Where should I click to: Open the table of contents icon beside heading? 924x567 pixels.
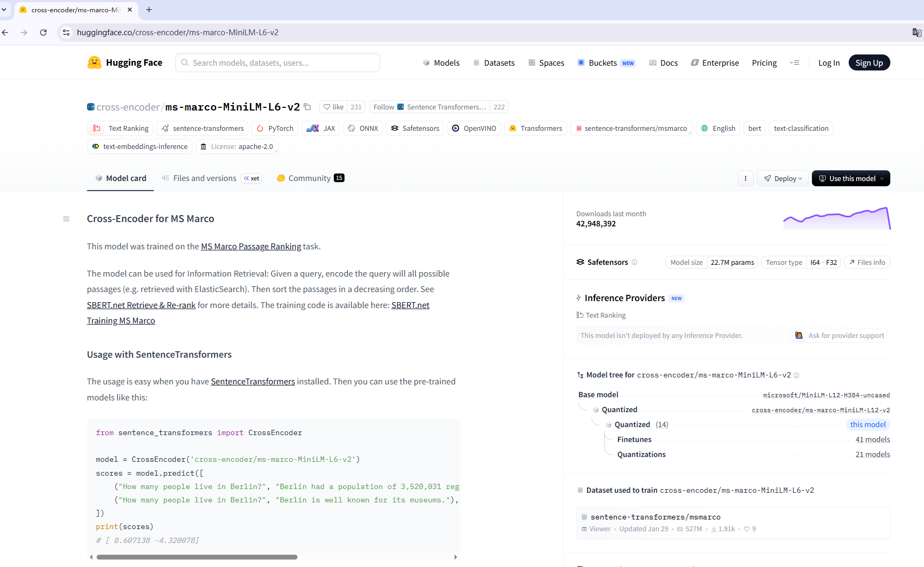pyautogui.click(x=66, y=219)
